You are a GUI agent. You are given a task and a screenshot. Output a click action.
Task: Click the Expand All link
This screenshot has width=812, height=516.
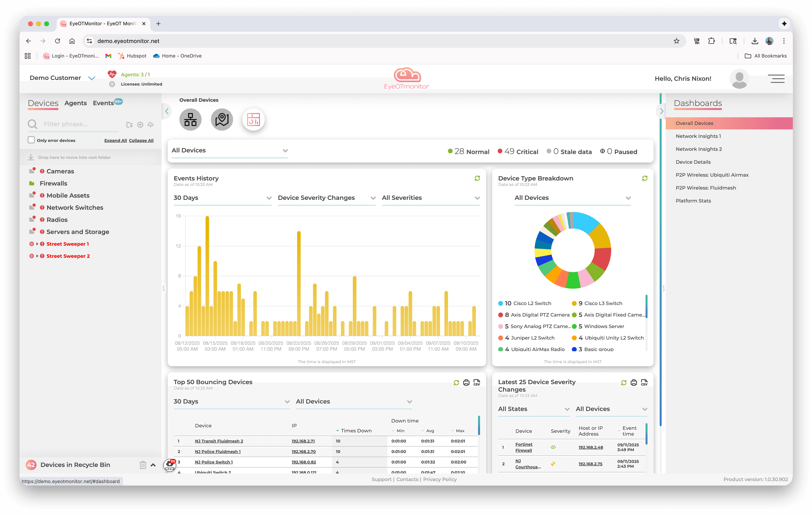[115, 140]
